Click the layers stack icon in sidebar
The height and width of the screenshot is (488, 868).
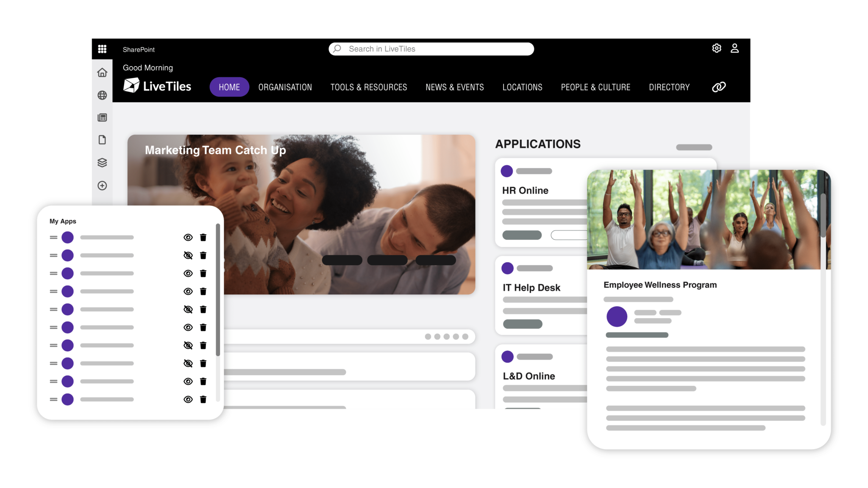pyautogui.click(x=102, y=162)
